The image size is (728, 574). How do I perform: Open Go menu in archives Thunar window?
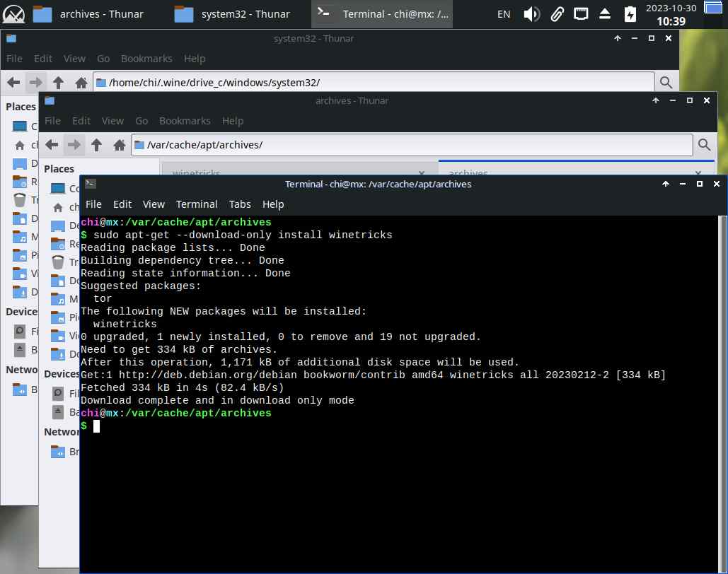[141, 121]
